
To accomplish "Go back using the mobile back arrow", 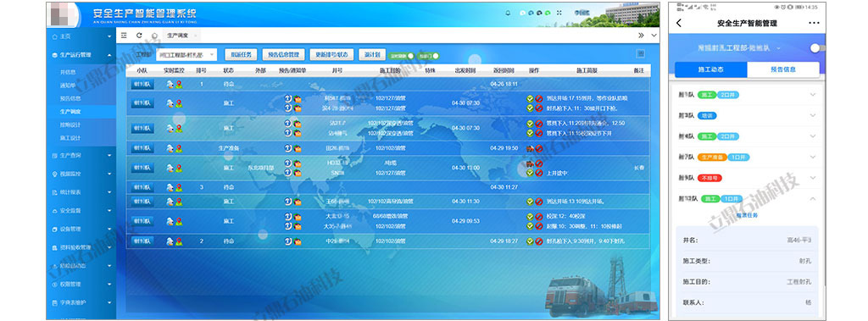I will 679,23.
